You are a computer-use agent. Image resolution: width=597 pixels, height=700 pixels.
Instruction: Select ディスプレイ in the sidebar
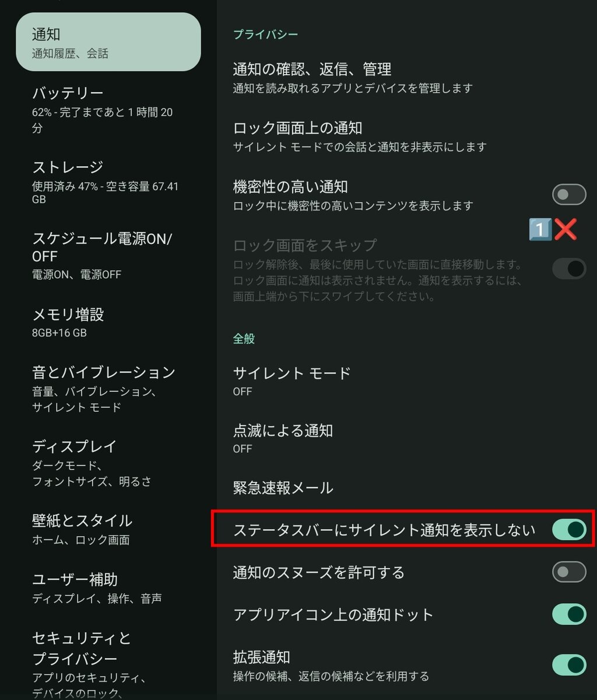pyautogui.click(x=108, y=463)
